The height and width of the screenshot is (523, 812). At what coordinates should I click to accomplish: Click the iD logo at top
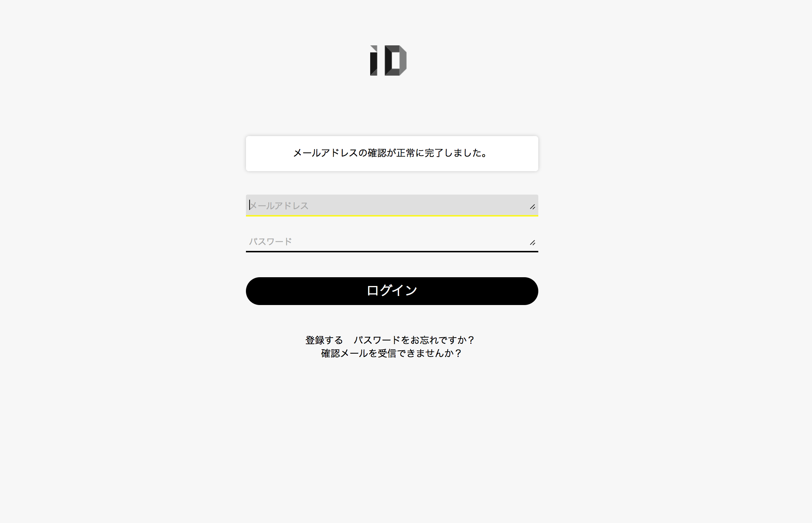point(388,60)
